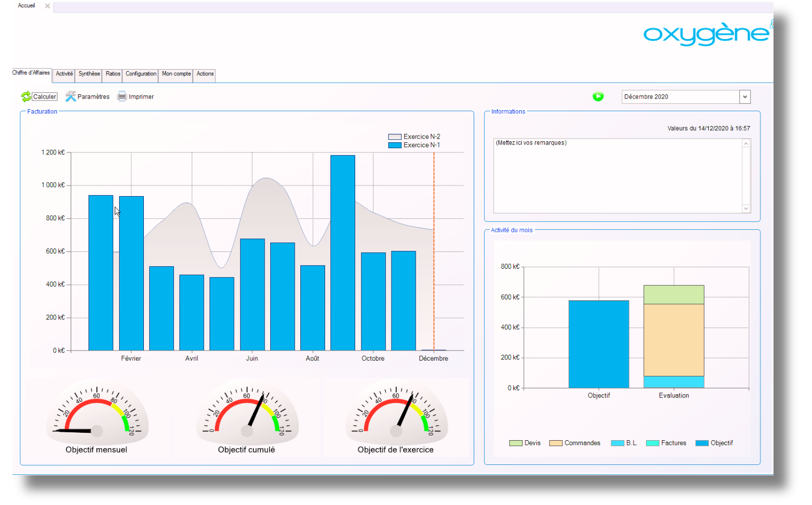
Task: Select the Ratios tab
Action: click(113, 74)
